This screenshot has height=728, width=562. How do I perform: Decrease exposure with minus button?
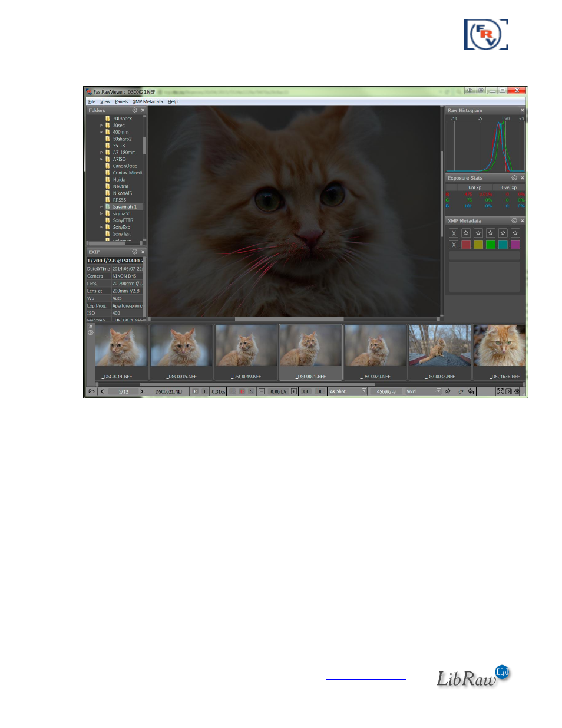click(262, 391)
